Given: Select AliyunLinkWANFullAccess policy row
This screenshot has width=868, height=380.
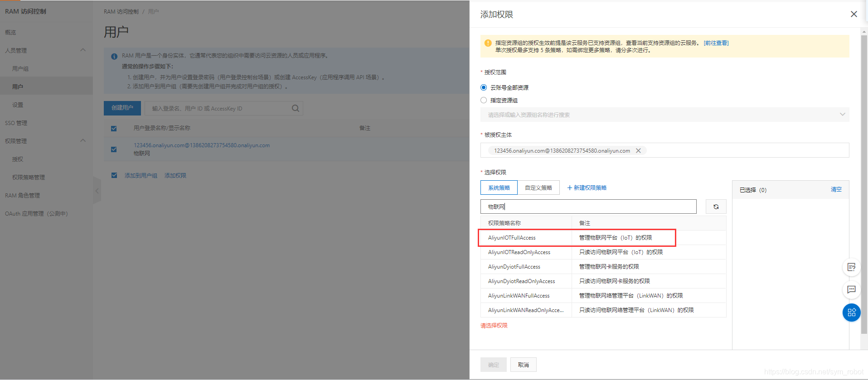Looking at the screenshot, I should 603,295.
